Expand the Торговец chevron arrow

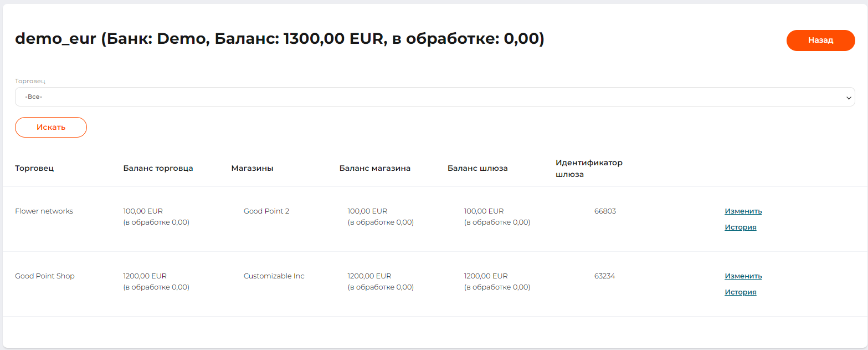tap(849, 98)
